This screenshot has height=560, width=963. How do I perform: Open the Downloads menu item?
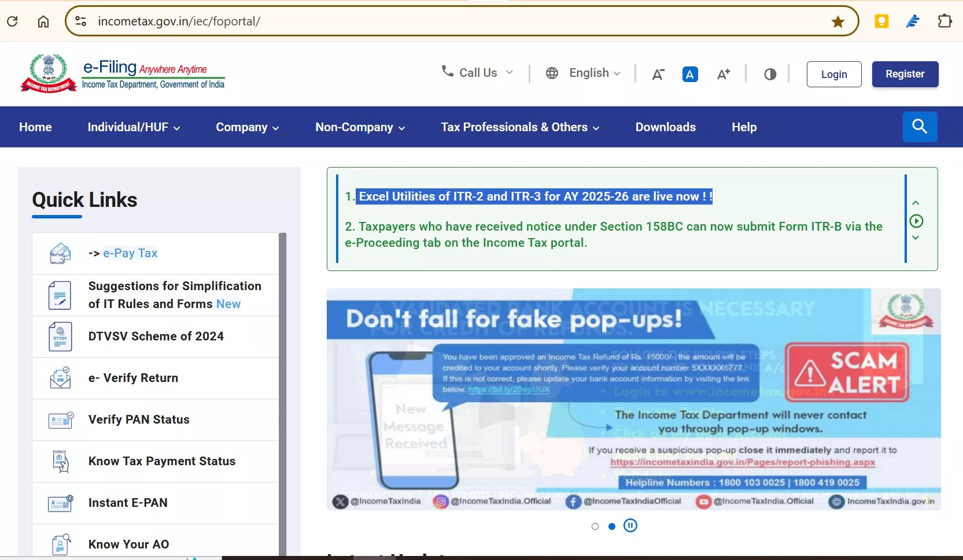(665, 127)
